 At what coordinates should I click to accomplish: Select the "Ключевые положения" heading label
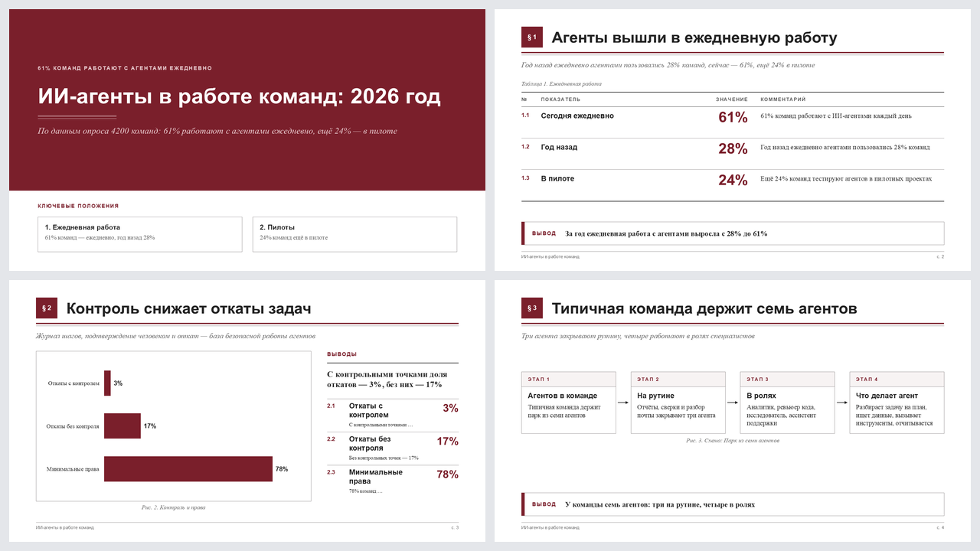coord(78,206)
